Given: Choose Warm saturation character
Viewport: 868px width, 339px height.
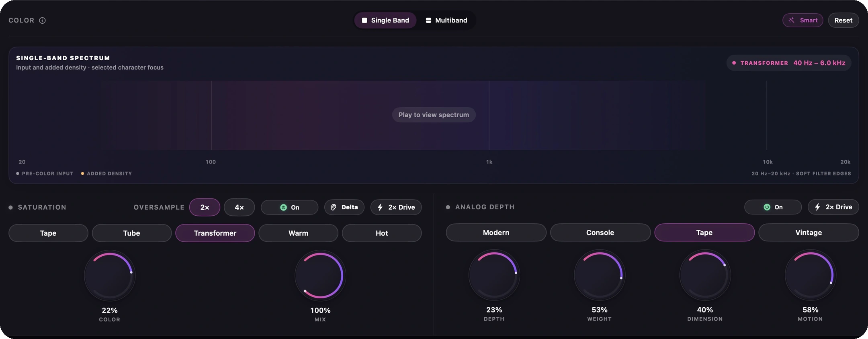Looking at the screenshot, I should click(x=298, y=233).
